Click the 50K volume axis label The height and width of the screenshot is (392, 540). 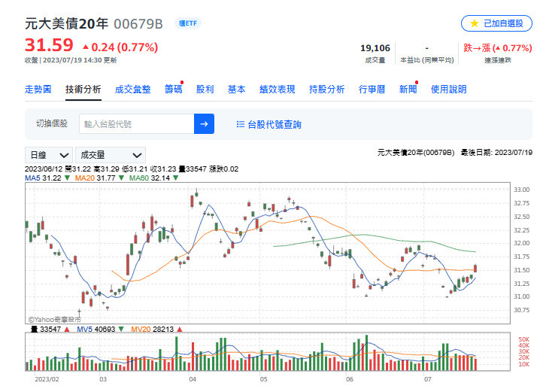coord(523,339)
